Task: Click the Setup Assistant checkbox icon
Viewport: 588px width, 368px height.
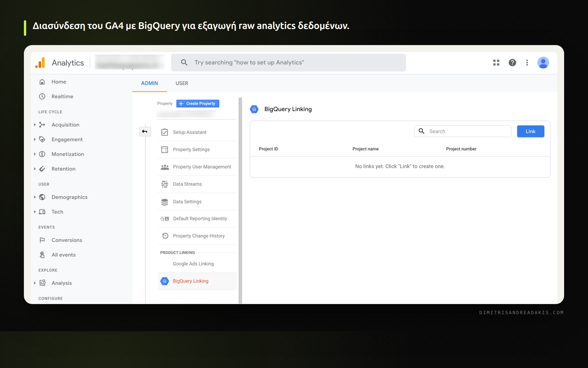Action: click(x=164, y=132)
